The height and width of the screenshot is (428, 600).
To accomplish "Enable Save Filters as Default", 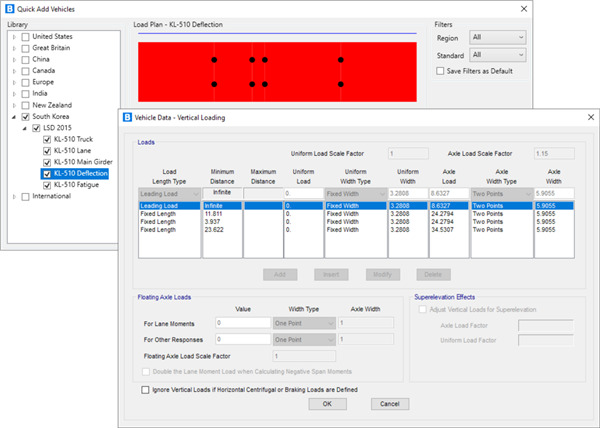I will click(x=441, y=71).
